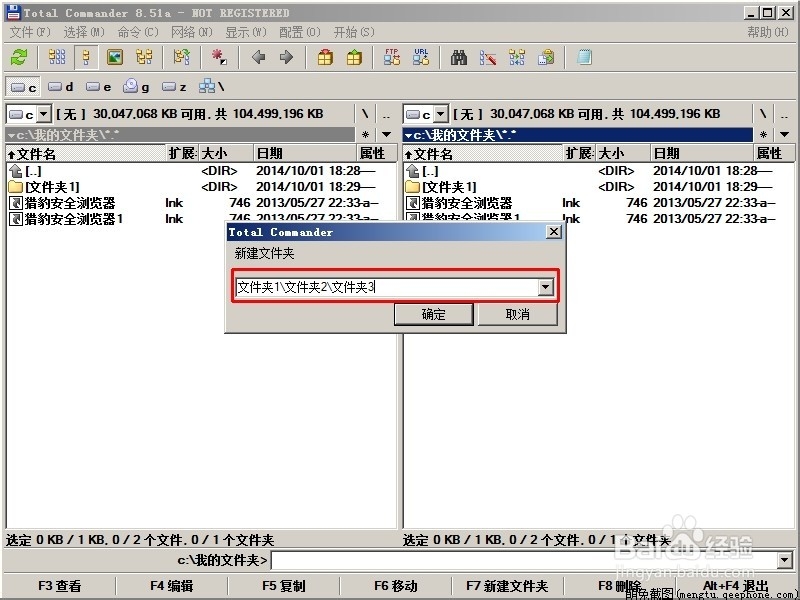Open the FTP connect icon
The height and width of the screenshot is (600, 800).
(x=392, y=57)
